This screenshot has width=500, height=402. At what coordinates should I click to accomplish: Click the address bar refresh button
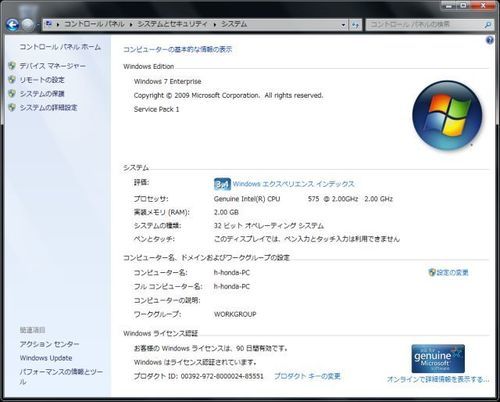(x=355, y=25)
